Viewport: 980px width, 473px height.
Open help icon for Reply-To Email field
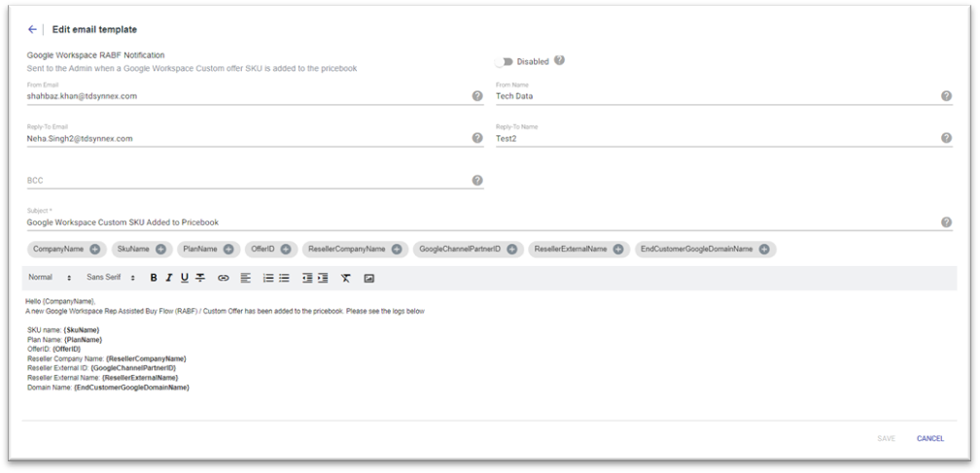click(476, 138)
